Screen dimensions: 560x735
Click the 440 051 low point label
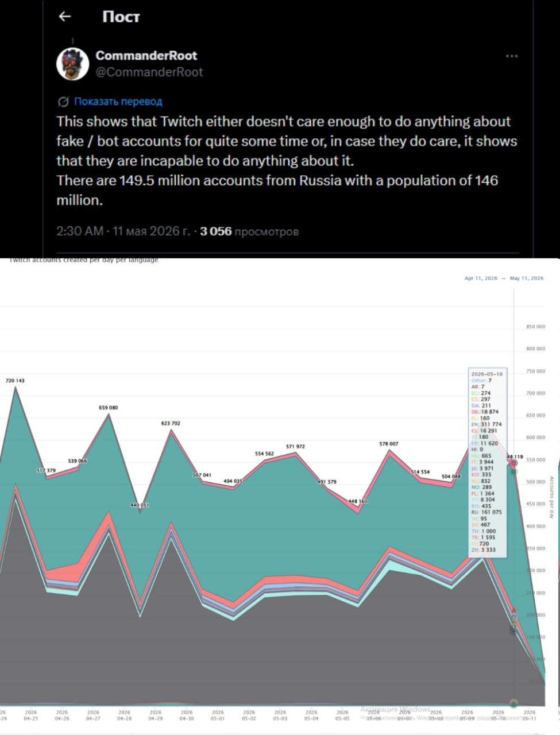140,505
